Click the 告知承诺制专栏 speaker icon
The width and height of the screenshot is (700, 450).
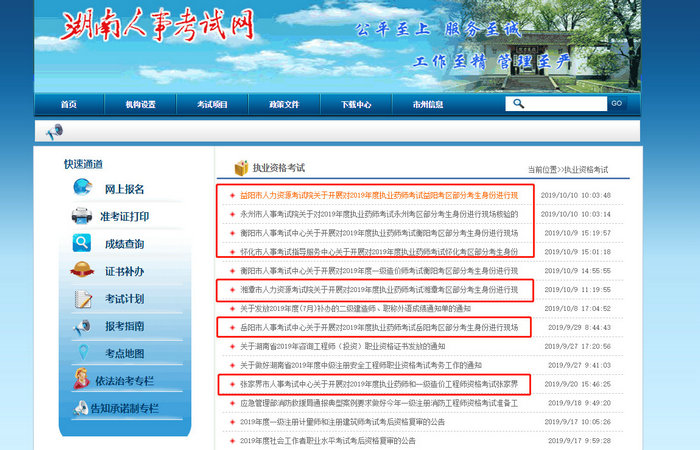pos(82,408)
